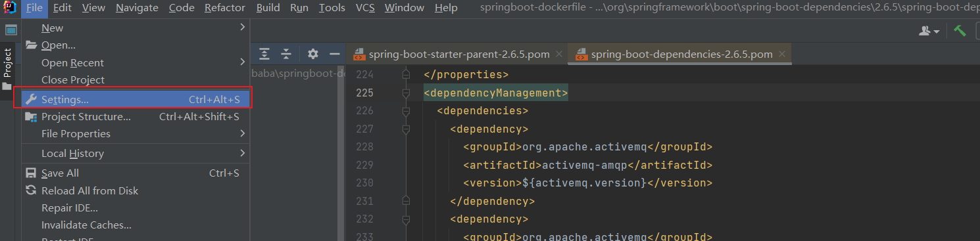Click fold end marker at line 231
980x241 pixels.
pos(406,200)
